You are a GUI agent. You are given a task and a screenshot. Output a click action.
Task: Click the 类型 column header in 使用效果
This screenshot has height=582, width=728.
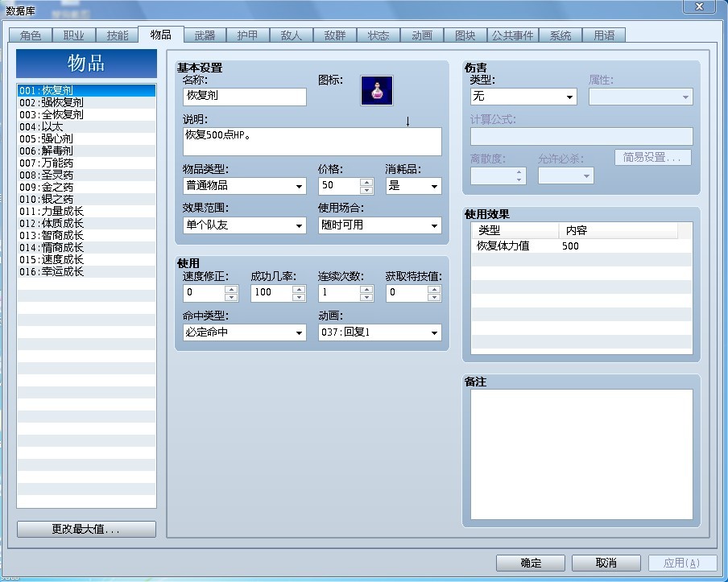coord(515,230)
